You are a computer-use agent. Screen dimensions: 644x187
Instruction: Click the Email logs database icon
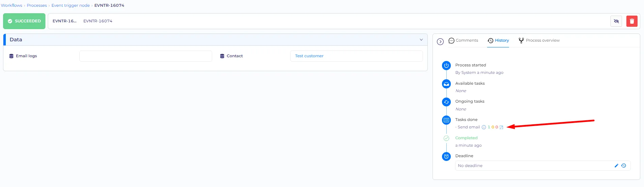11,56
